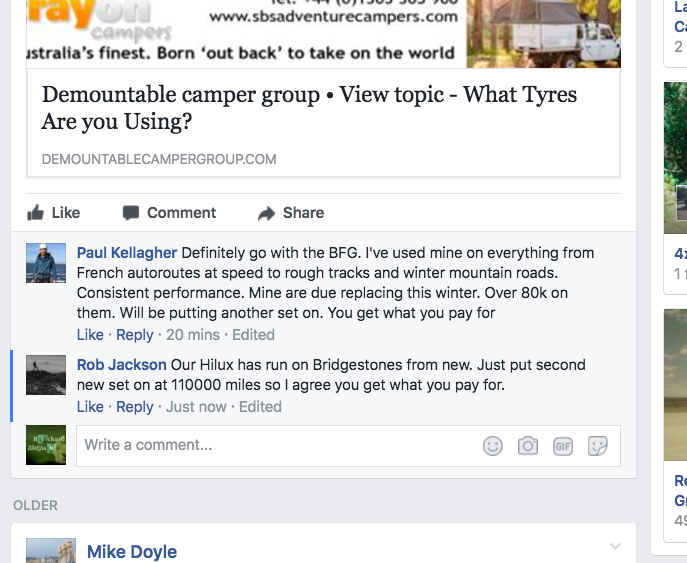
Task: Open the emoji picker in the comment box
Action: tap(493, 446)
